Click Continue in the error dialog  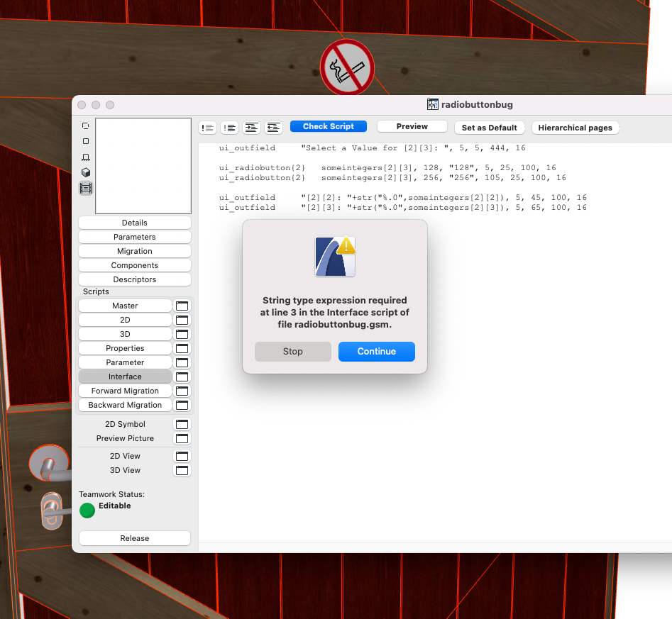pyautogui.click(x=377, y=352)
